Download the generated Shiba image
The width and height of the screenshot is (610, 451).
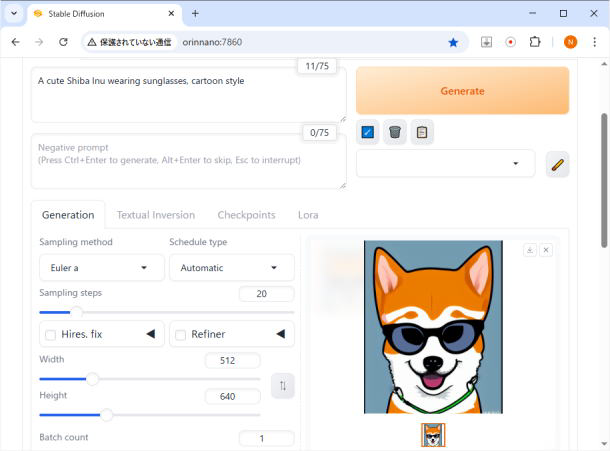[x=530, y=250]
